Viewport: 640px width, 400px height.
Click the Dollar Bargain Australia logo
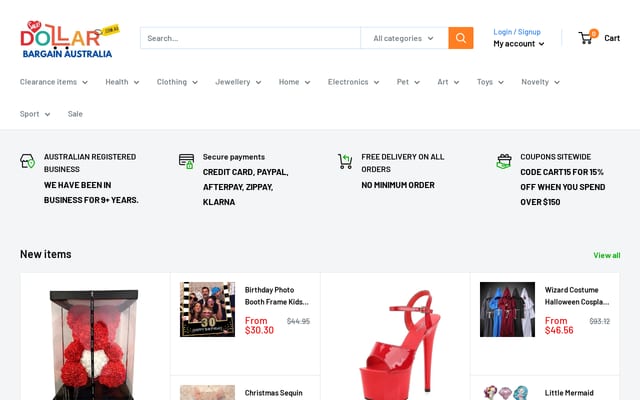[x=69, y=39]
